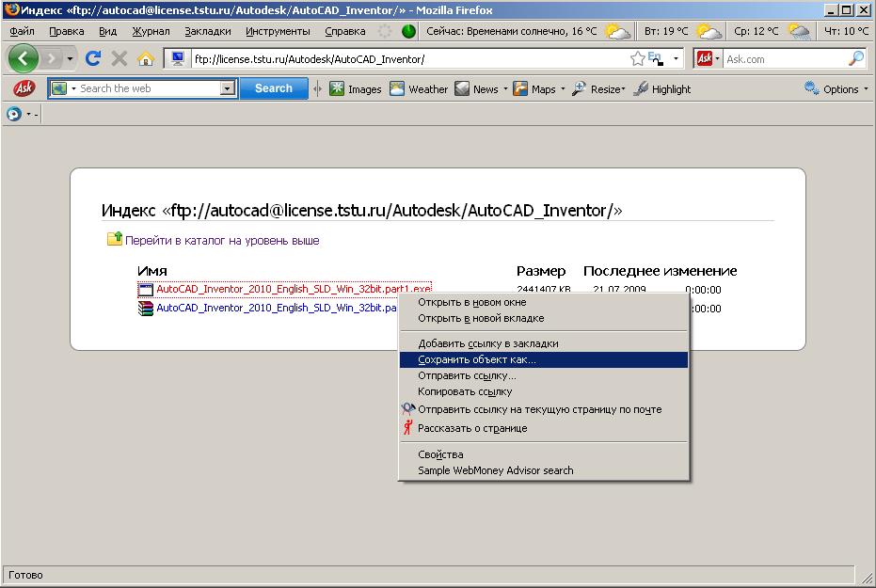Click the Размер column header
Screen dimensions: 876x588
[x=541, y=271]
